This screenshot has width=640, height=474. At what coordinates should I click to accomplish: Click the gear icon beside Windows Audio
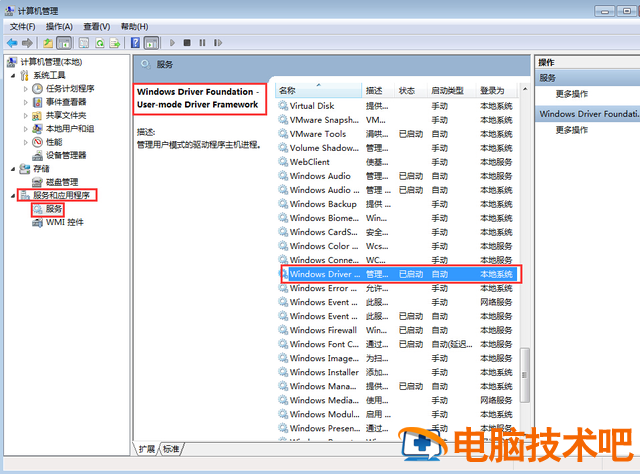pyautogui.click(x=283, y=176)
